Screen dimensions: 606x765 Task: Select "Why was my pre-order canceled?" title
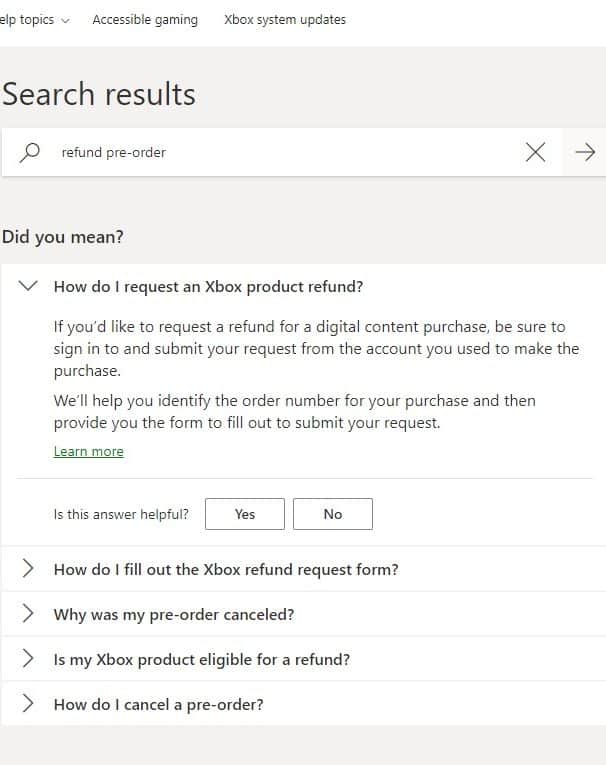click(174, 614)
